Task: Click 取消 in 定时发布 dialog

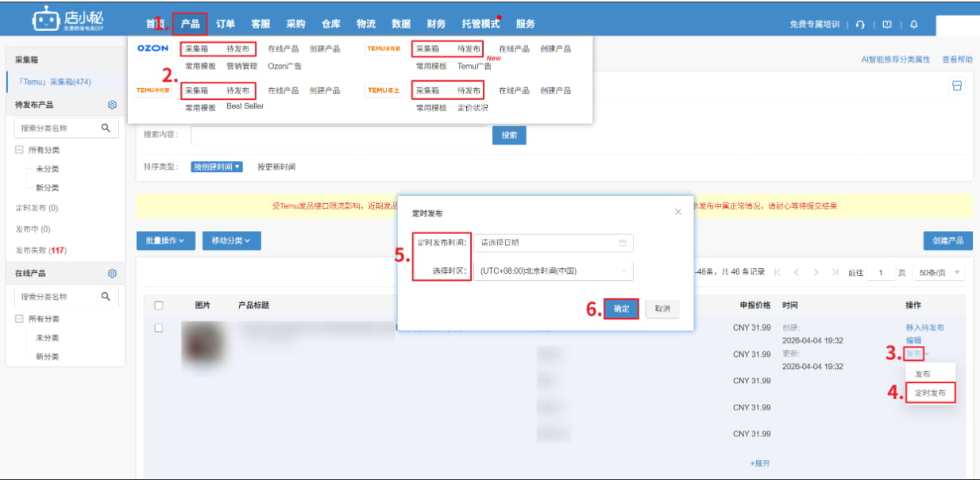Action: pos(662,309)
